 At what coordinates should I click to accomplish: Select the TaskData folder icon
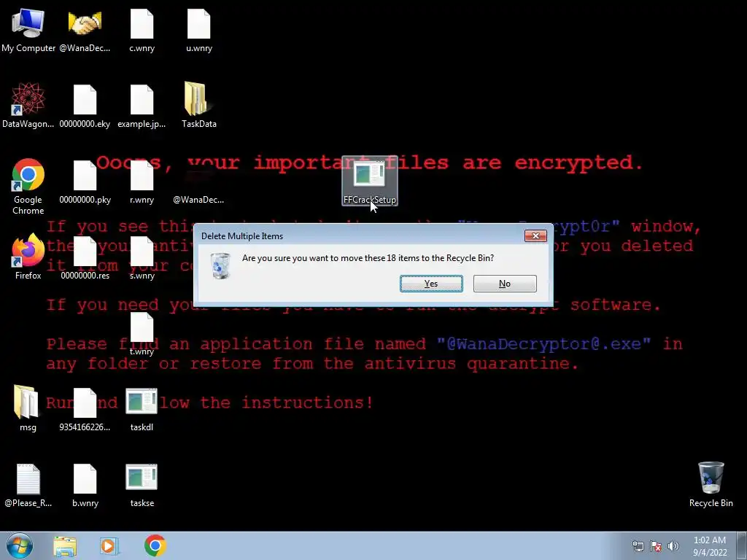pyautogui.click(x=199, y=106)
